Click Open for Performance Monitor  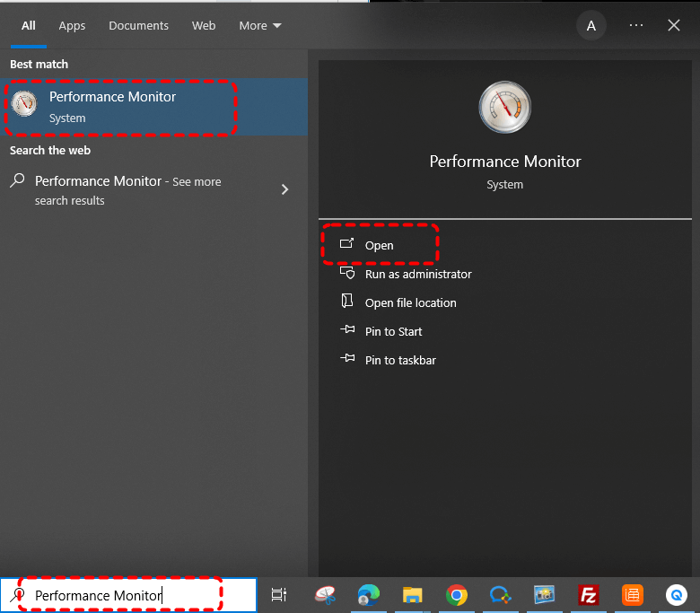coord(379,245)
